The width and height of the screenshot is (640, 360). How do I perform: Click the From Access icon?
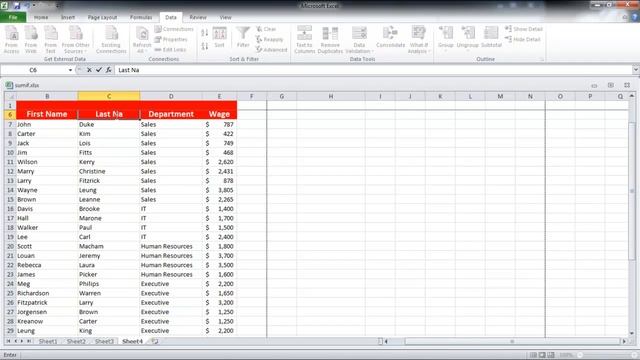tap(11, 39)
